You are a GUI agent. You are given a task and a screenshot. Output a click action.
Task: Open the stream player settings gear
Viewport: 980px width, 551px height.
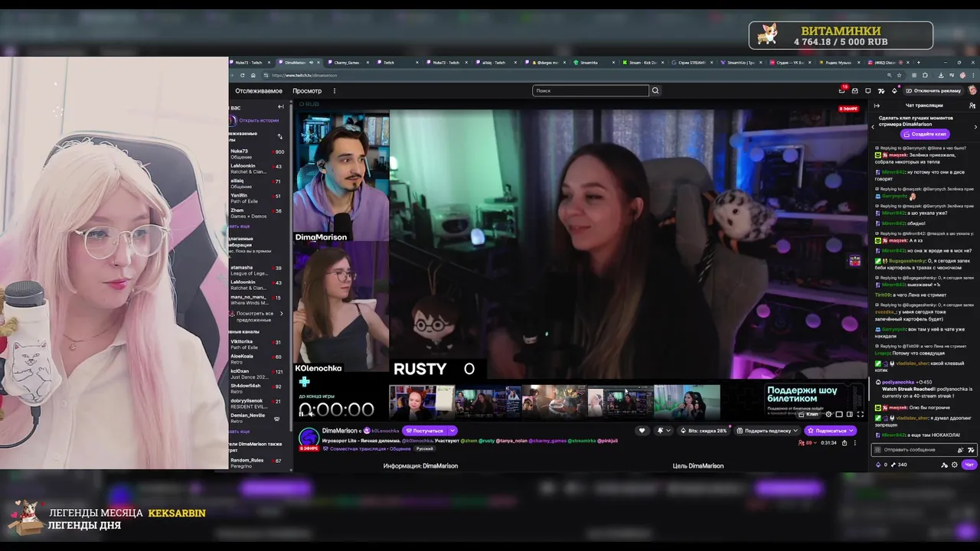[828, 414]
